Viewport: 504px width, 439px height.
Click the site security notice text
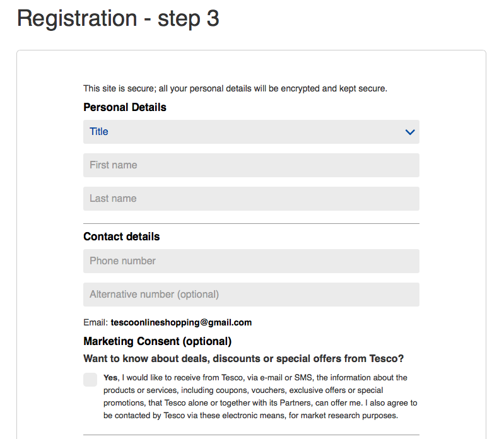click(x=235, y=88)
